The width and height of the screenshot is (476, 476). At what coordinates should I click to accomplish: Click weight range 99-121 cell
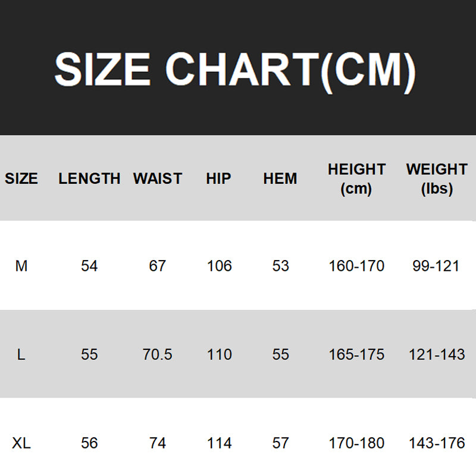tap(436, 266)
